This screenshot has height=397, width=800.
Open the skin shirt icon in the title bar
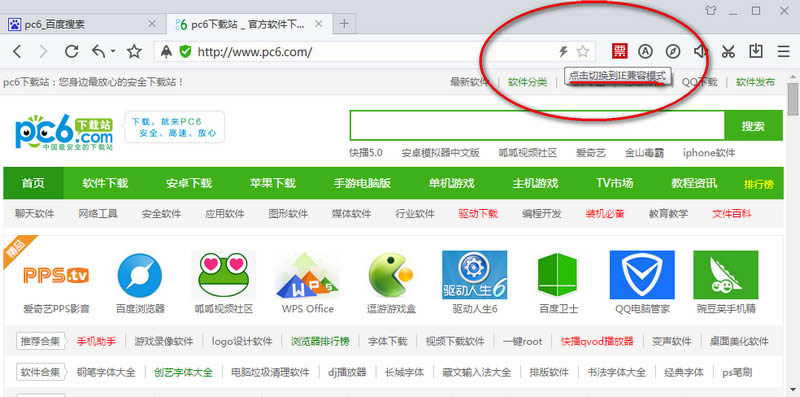(x=711, y=11)
